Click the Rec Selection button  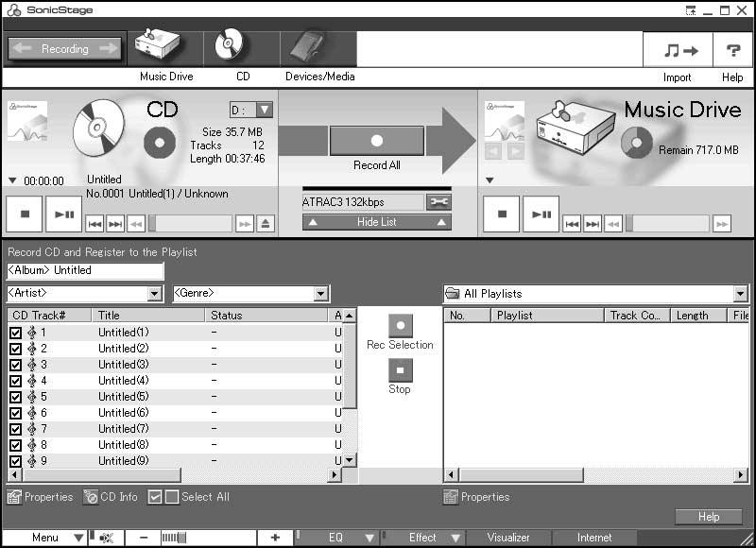(400, 325)
